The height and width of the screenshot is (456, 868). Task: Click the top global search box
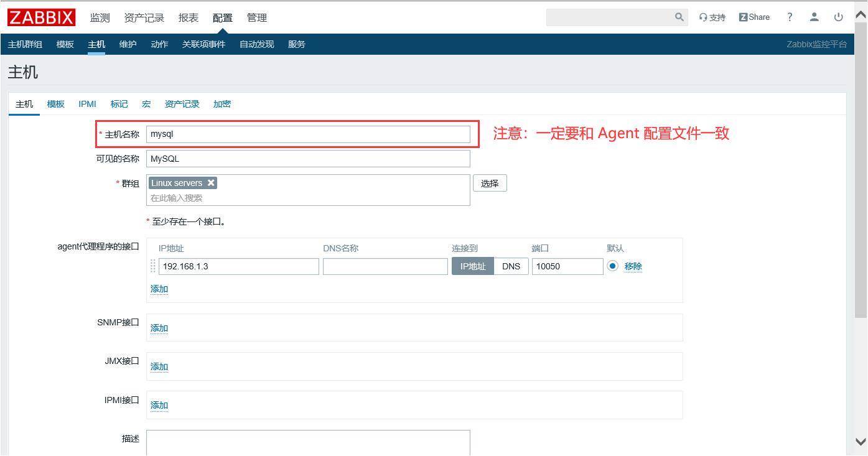[610, 17]
